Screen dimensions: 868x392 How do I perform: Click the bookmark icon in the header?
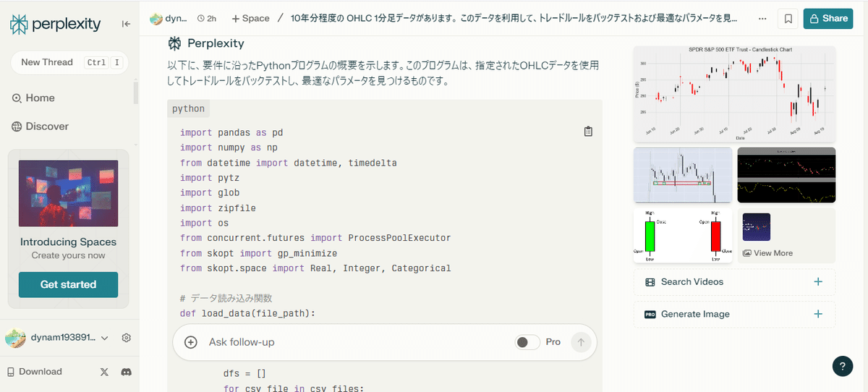(x=788, y=19)
